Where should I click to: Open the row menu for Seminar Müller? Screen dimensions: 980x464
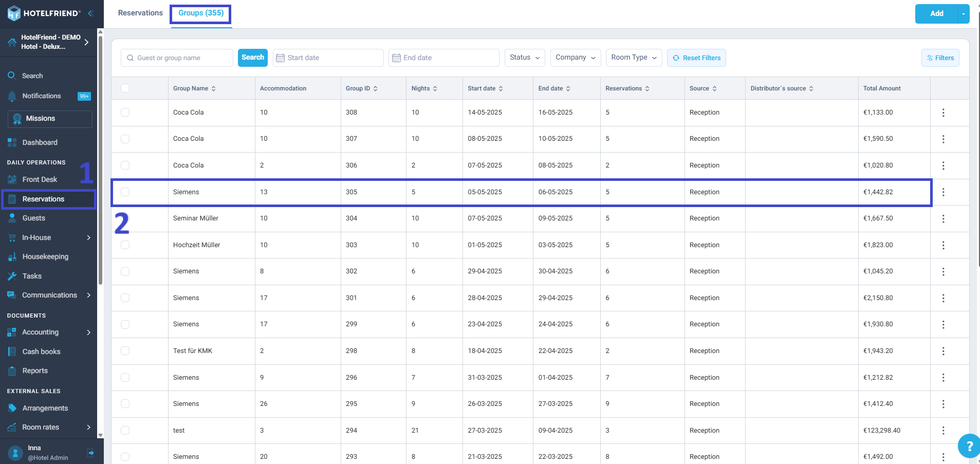coord(943,219)
